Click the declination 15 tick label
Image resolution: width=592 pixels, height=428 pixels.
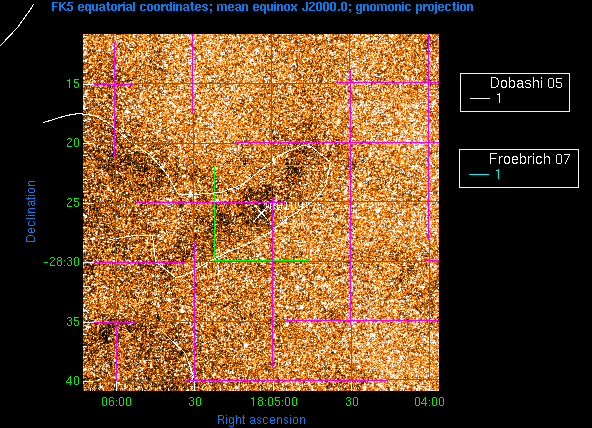pos(73,83)
